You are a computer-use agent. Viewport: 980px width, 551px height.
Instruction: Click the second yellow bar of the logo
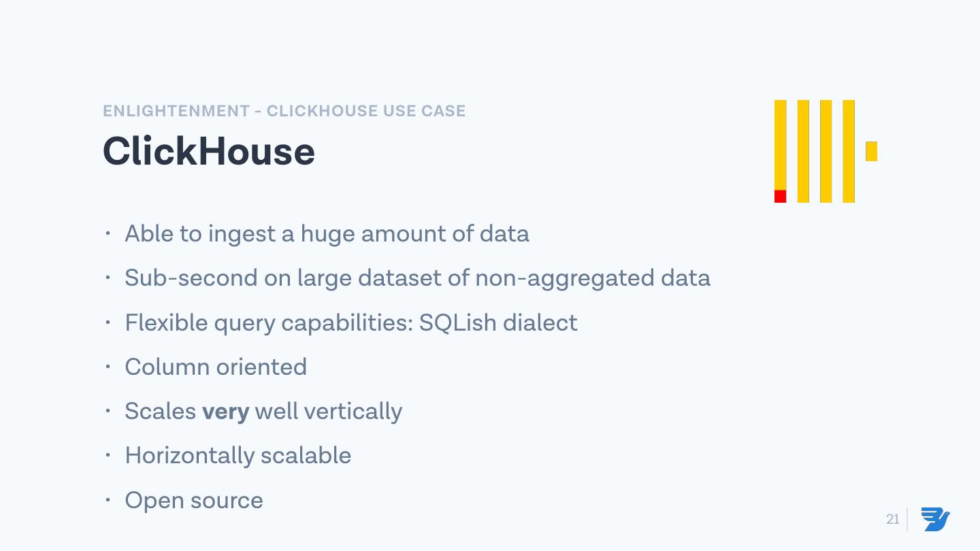tap(803, 151)
